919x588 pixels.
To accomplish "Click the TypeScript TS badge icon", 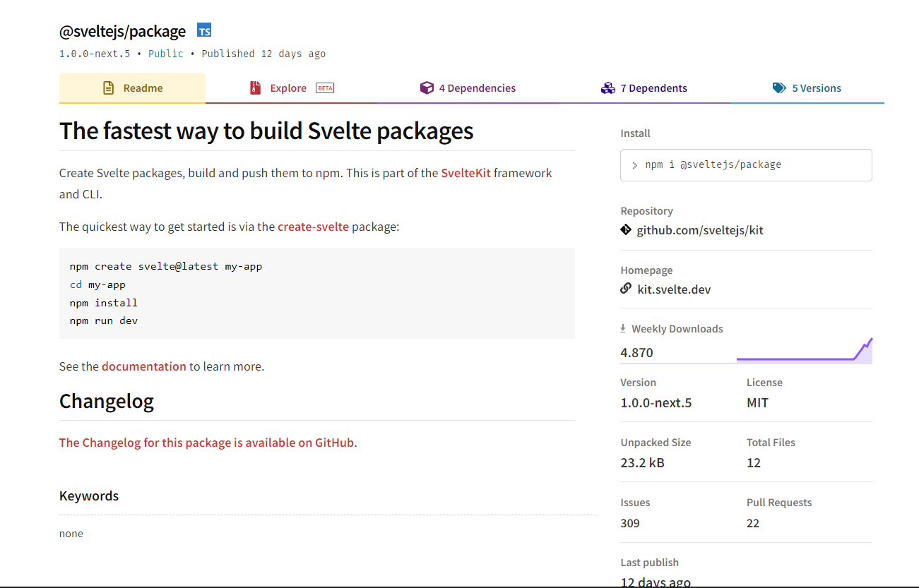I will click(204, 31).
